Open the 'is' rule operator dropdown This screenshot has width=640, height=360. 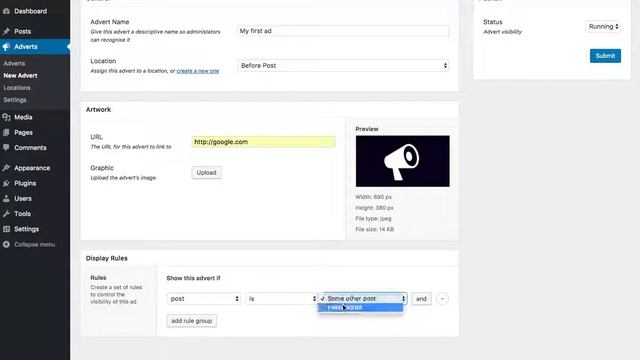point(281,299)
